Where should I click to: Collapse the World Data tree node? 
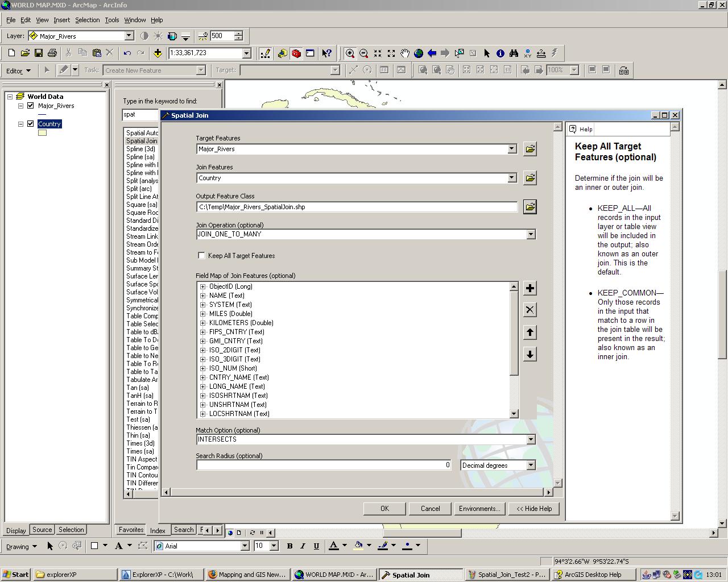coord(10,97)
